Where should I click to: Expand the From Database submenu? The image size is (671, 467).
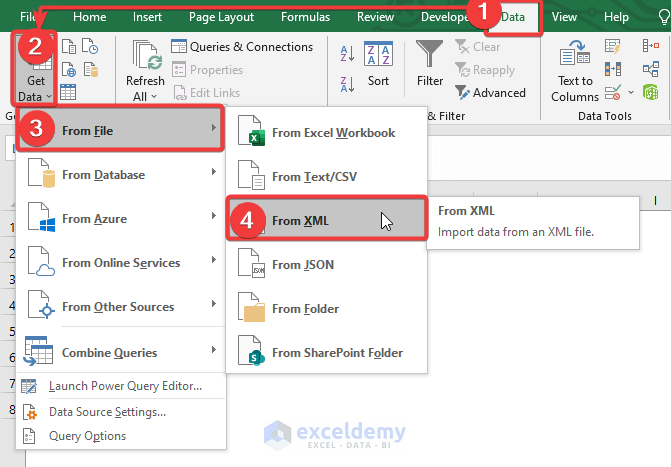coord(120,174)
